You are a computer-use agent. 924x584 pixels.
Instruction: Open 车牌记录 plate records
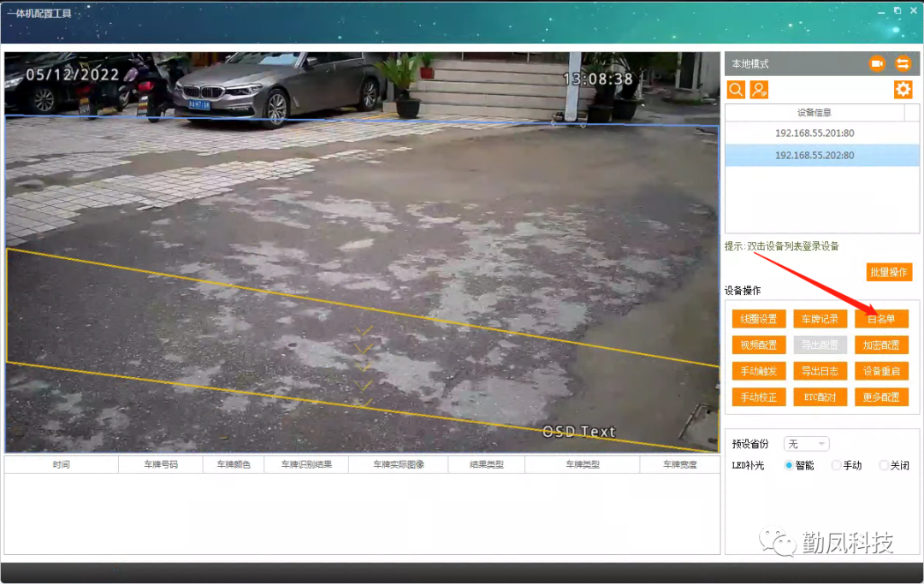(x=820, y=319)
